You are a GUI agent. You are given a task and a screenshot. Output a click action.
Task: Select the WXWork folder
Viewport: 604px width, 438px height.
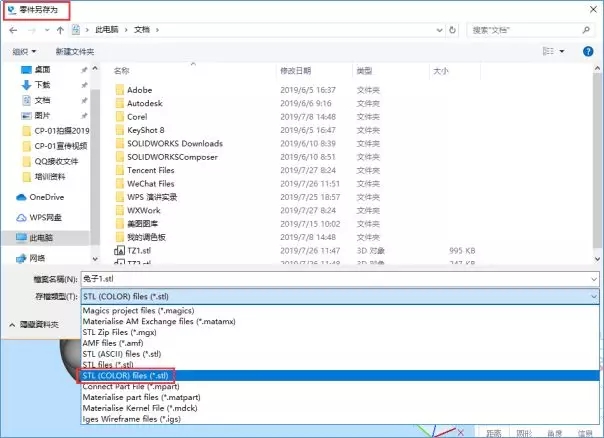[144, 210]
